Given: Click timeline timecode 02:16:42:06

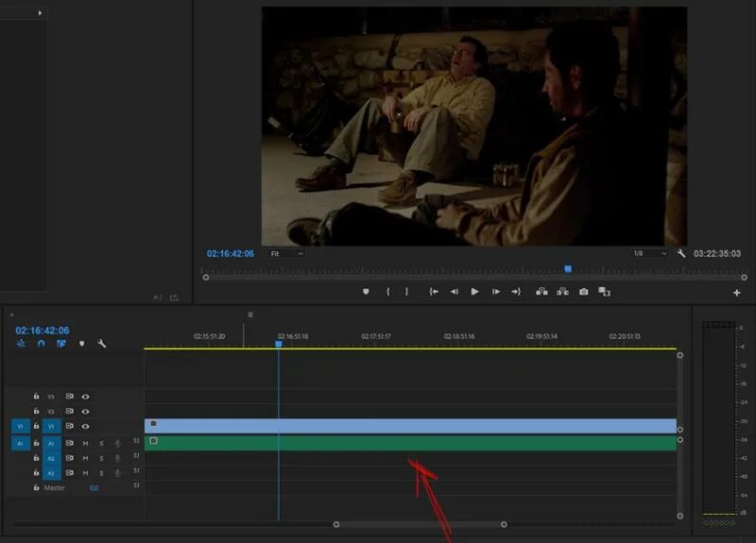Looking at the screenshot, I should 43,331.
